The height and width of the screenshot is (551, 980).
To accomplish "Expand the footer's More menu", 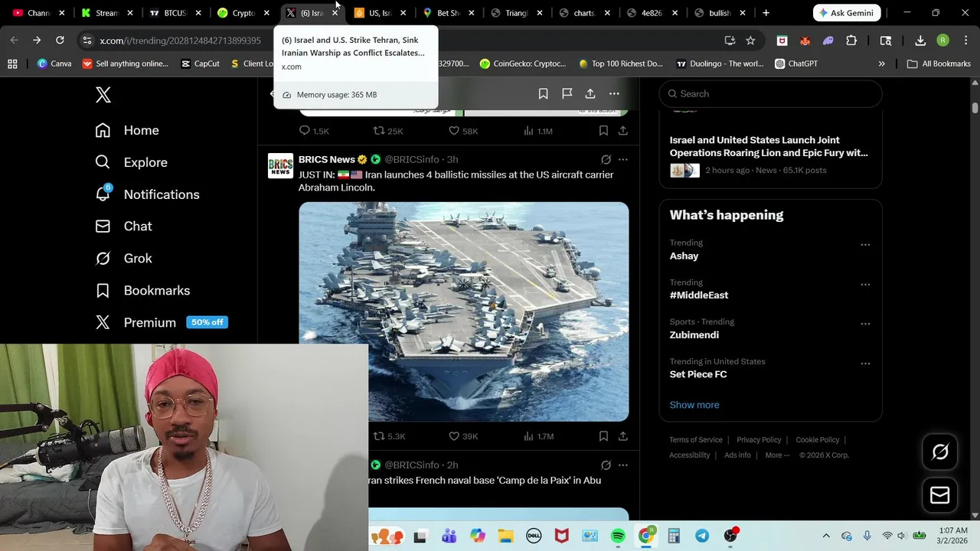I will tap(777, 455).
